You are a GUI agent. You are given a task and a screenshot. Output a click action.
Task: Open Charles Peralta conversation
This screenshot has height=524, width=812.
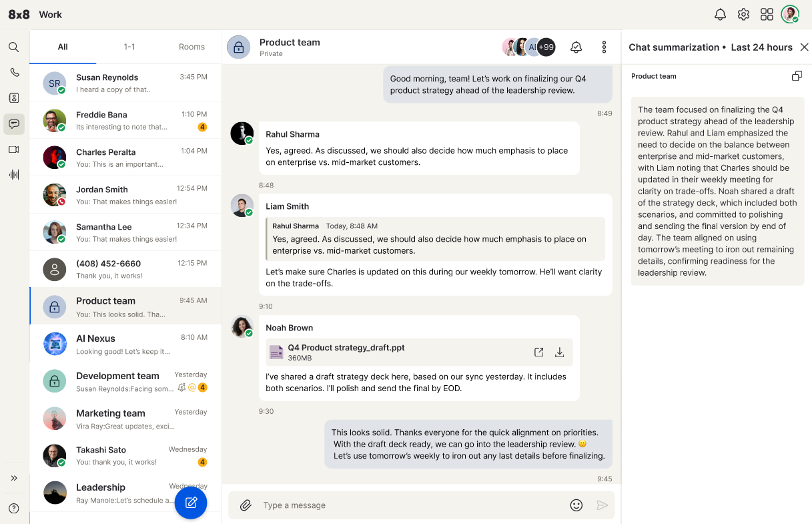[x=125, y=158]
